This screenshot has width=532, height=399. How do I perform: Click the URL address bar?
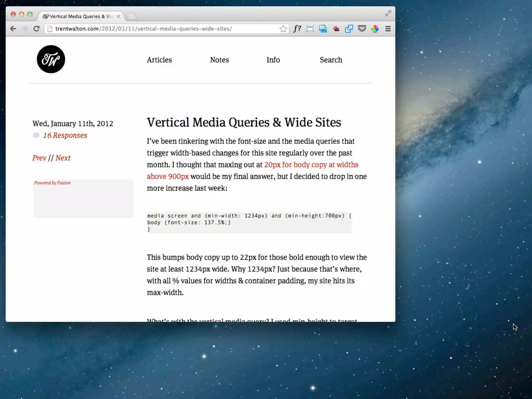coord(161,29)
